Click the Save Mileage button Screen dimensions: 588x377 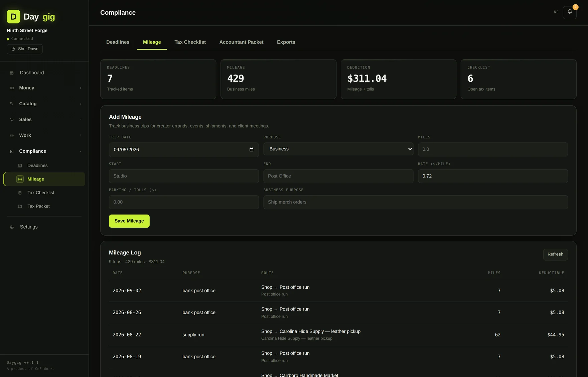pyautogui.click(x=129, y=221)
